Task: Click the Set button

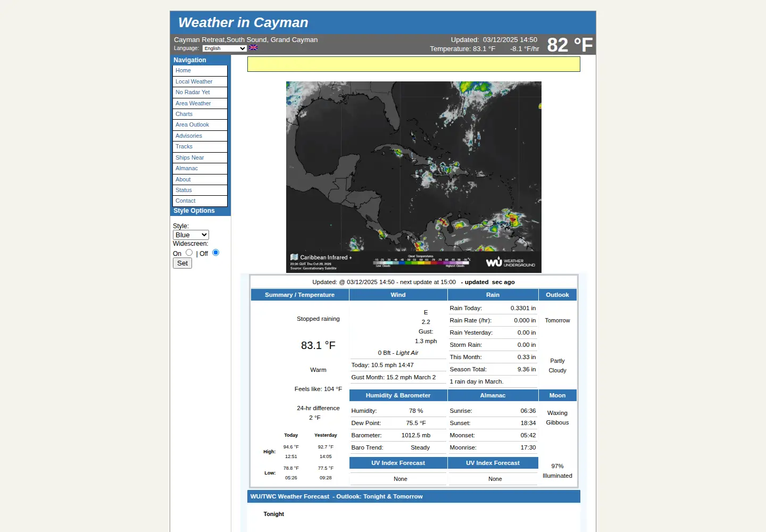Action: 182,263
